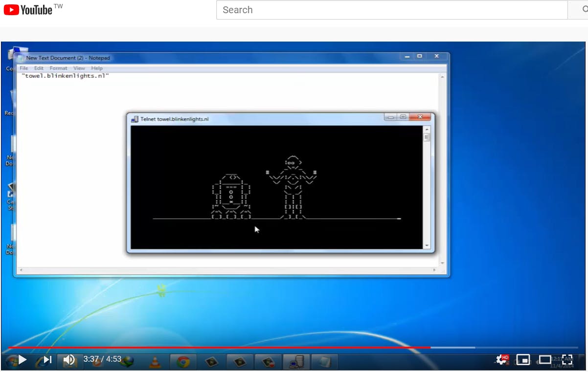588x372 pixels.
Task: Click the right arrow of Notepad's horizontal scrollbar
Action: tap(435, 270)
